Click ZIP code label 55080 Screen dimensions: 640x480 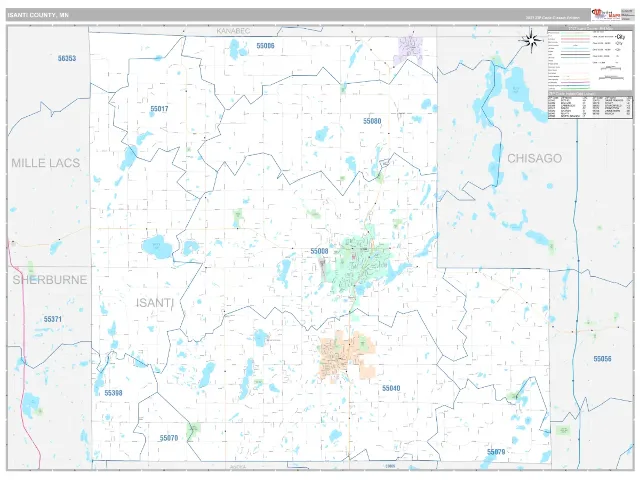click(372, 121)
